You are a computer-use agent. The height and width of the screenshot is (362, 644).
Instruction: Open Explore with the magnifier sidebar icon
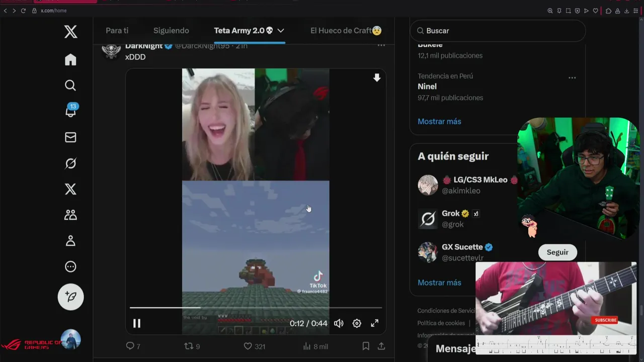click(x=70, y=85)
